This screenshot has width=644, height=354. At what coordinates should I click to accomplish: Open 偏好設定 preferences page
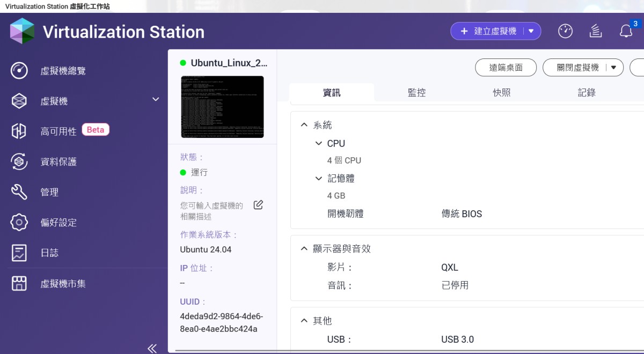tap(58, 223)
